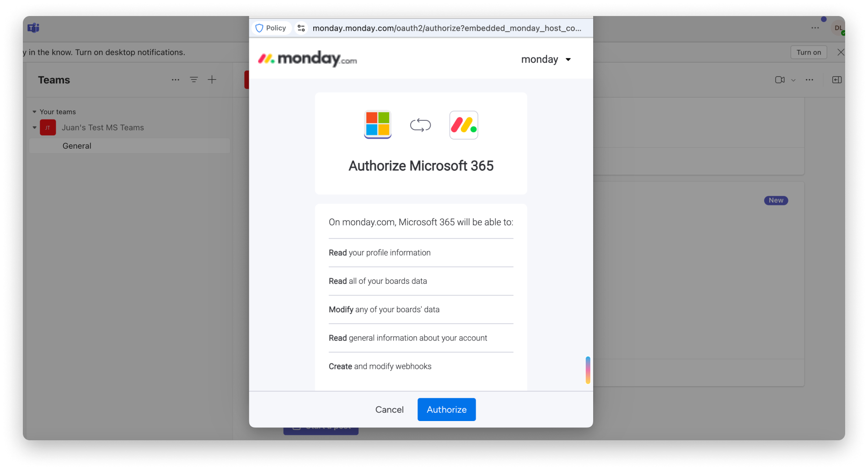Click the Teams panel heading

54,80
